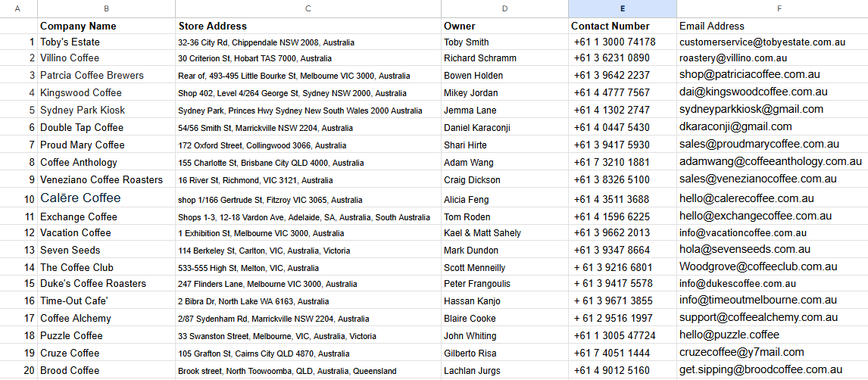
Task: Click email cruzecoffee@y7mail.com
Action: coord(773,353)
